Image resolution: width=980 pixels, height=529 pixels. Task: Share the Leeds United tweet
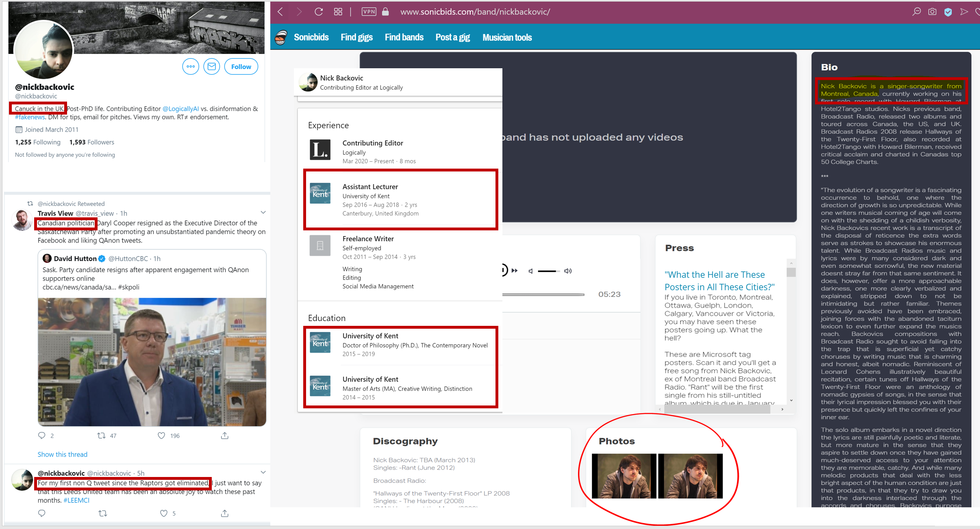coord(225,513)
